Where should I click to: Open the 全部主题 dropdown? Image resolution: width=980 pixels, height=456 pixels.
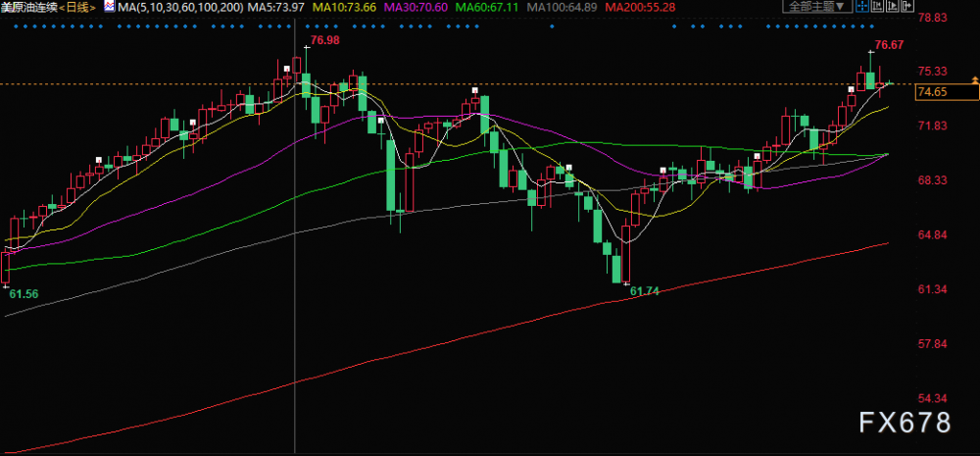coord(817,6)
